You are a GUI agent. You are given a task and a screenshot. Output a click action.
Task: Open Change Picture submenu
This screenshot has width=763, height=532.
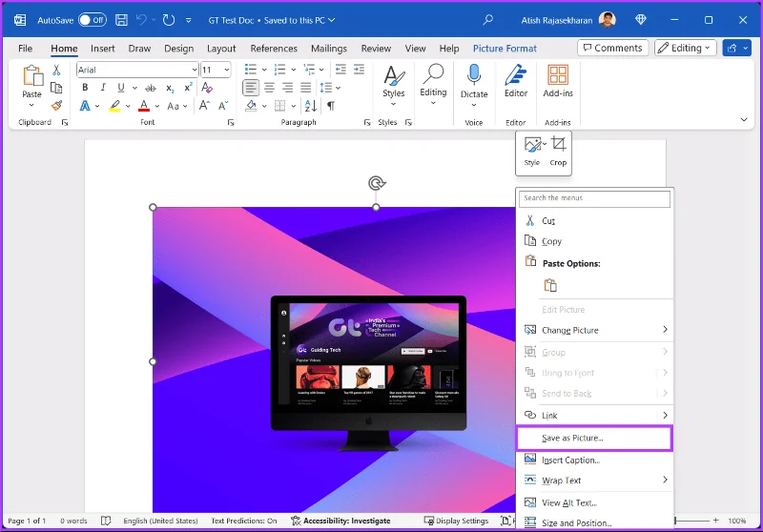(594, 330)
